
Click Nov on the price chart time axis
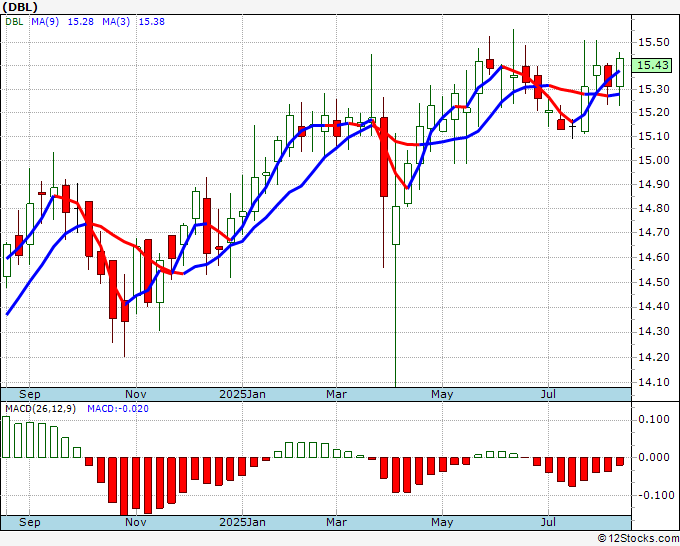[136, 394]
